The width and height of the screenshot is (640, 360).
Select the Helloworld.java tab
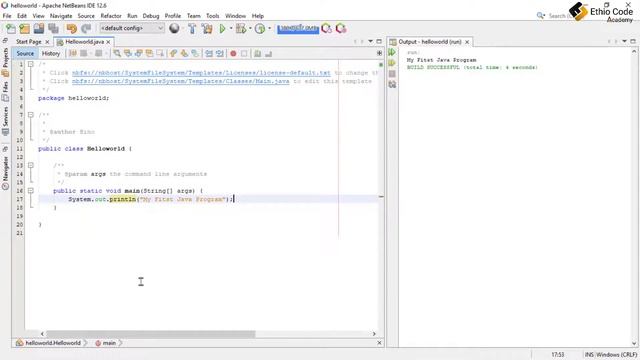(x=84, y=42)
